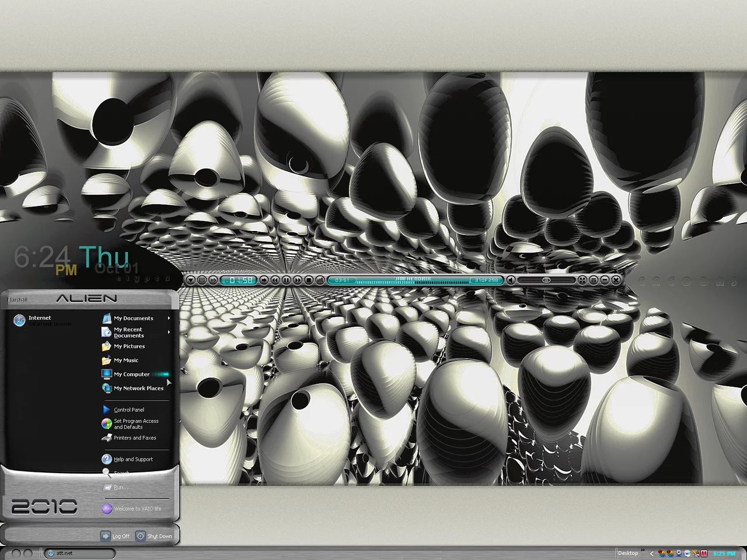
Task: Mute the media player speaker icon
Action: pyautogui.click(x=511, y=280)
